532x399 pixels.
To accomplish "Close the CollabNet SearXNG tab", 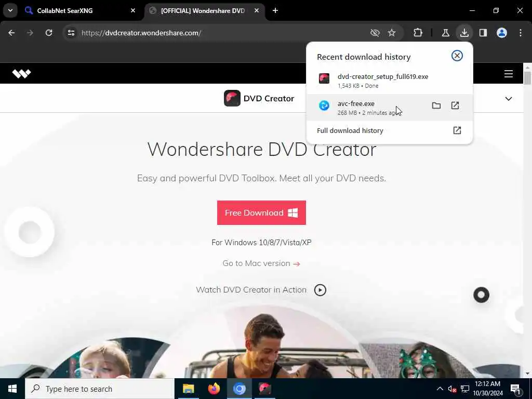I will (x=133, y=10).
